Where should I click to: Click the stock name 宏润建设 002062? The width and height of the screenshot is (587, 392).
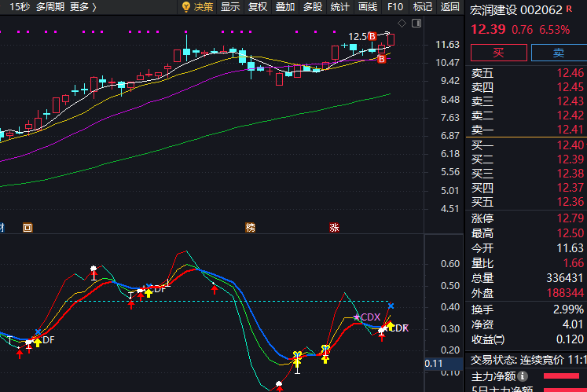515,10
